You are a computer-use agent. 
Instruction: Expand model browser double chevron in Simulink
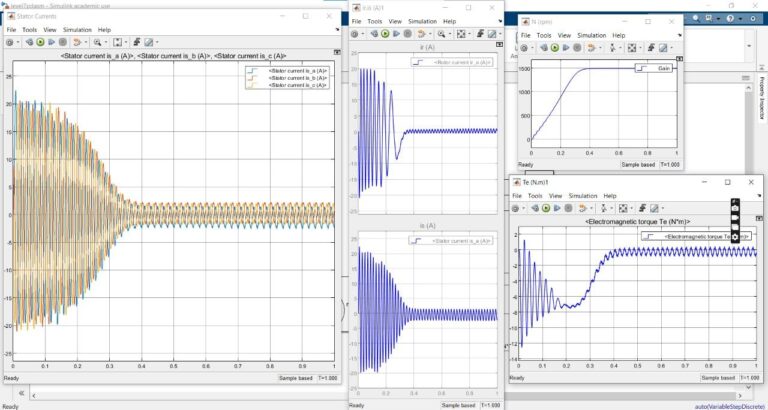click(x=22, y=393)
